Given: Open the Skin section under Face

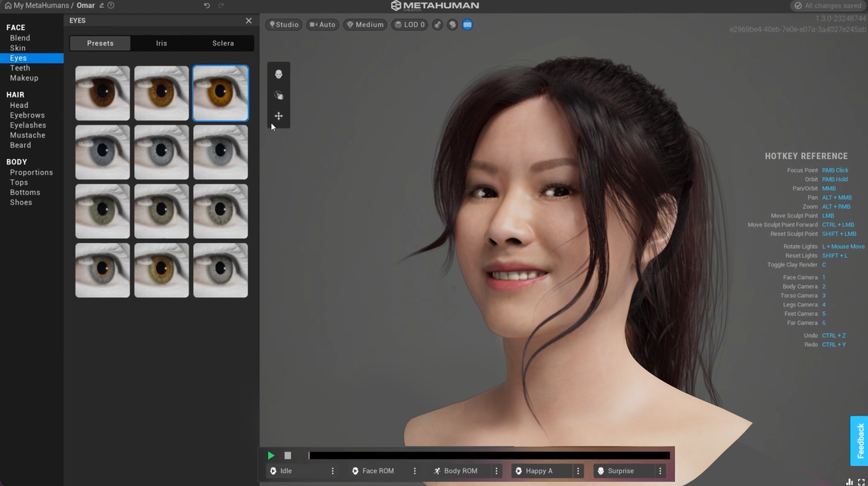Looking at the screenshot, I should click(x=18, y=48).
